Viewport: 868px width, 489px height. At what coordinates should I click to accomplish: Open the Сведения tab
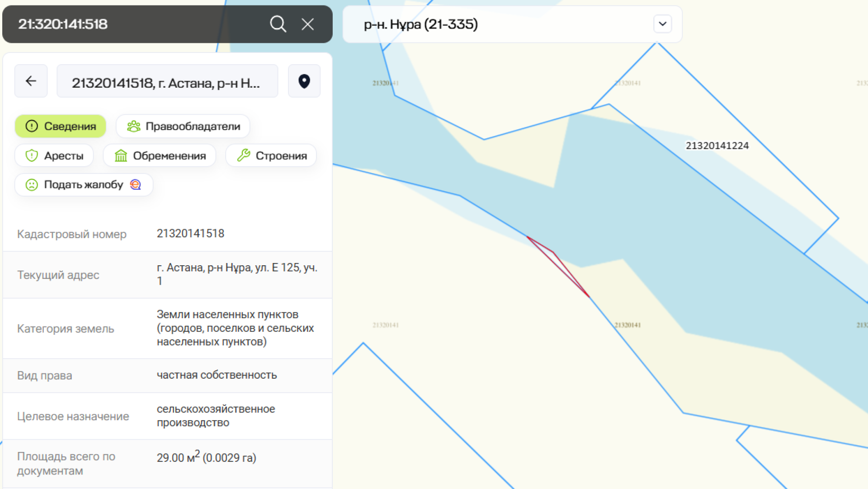tap(61, 126)
